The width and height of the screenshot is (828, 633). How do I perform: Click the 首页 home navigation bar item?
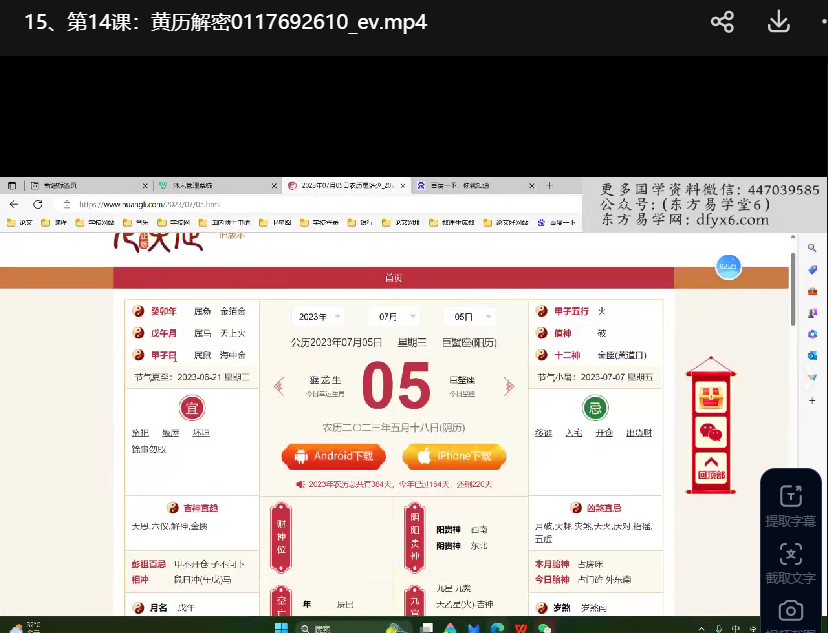[394, 277]
